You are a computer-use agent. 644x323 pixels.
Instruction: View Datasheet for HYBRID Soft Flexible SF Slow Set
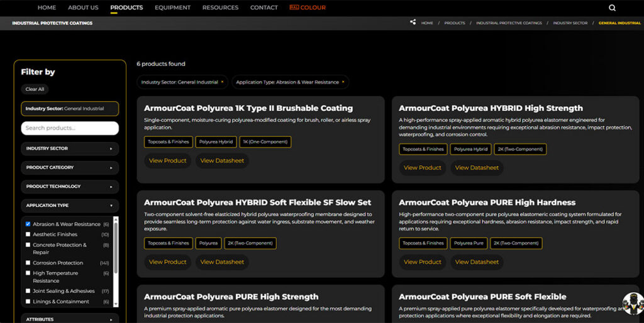[222, 262]
